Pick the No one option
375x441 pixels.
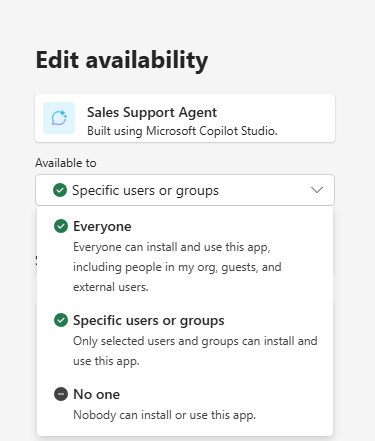[185, 404]
